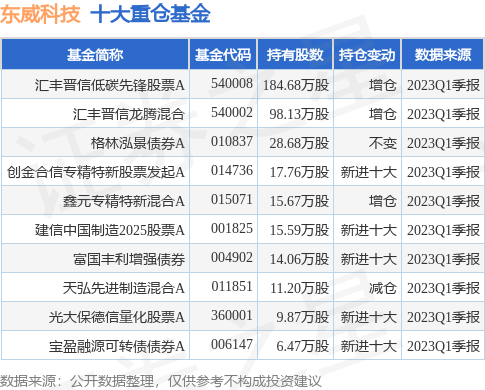The image size is (485, 390).
Task: Click 新进十大 in the 001825 row
Action: 369,230
